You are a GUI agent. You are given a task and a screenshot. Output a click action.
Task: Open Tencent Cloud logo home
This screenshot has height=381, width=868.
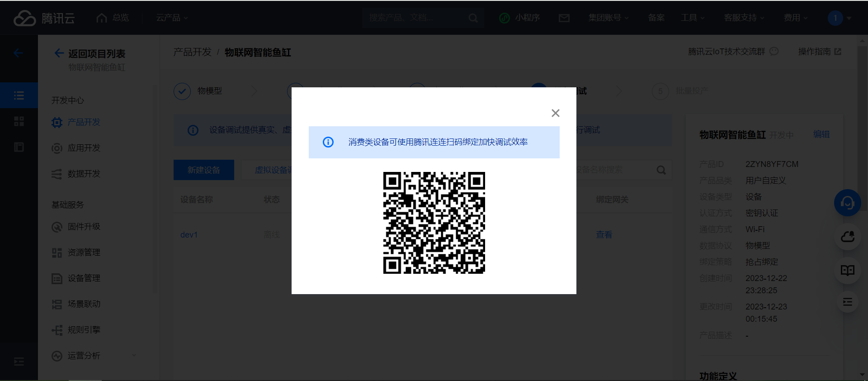44,18
